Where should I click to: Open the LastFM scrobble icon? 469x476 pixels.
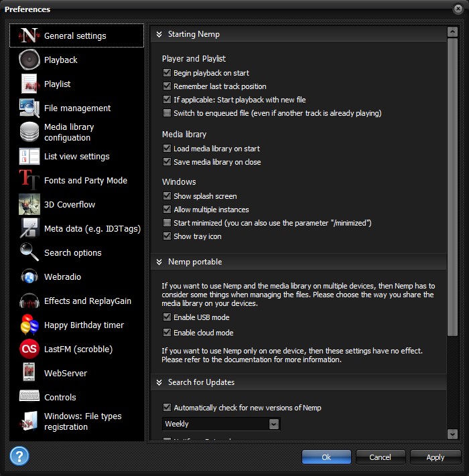tap(29, 349)
